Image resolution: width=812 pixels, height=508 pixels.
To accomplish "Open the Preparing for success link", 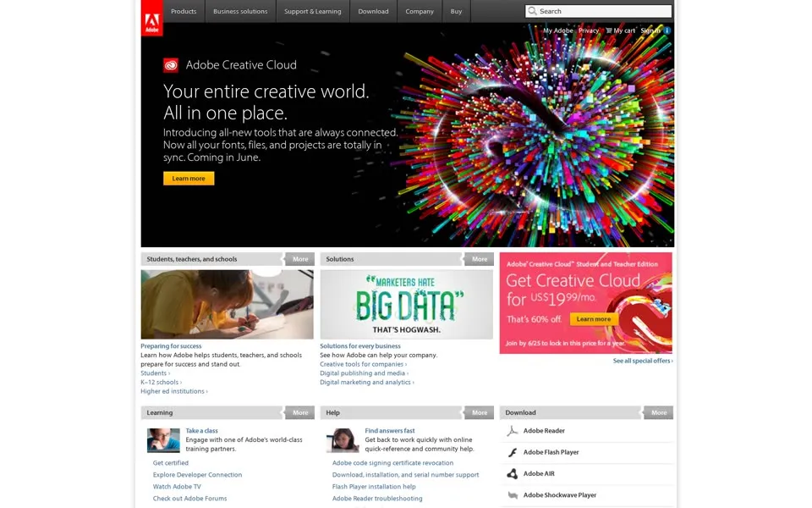I will click(x=171, y=345).
